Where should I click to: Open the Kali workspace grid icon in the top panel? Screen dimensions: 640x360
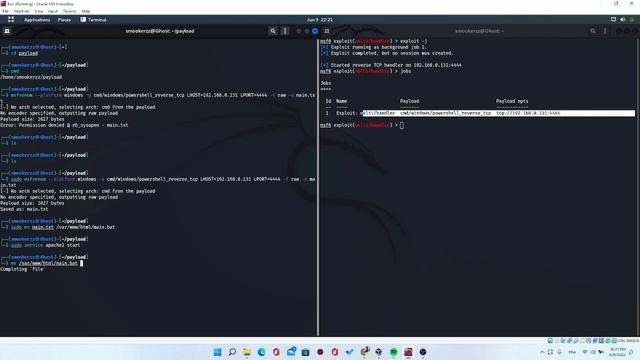point(11,20)
